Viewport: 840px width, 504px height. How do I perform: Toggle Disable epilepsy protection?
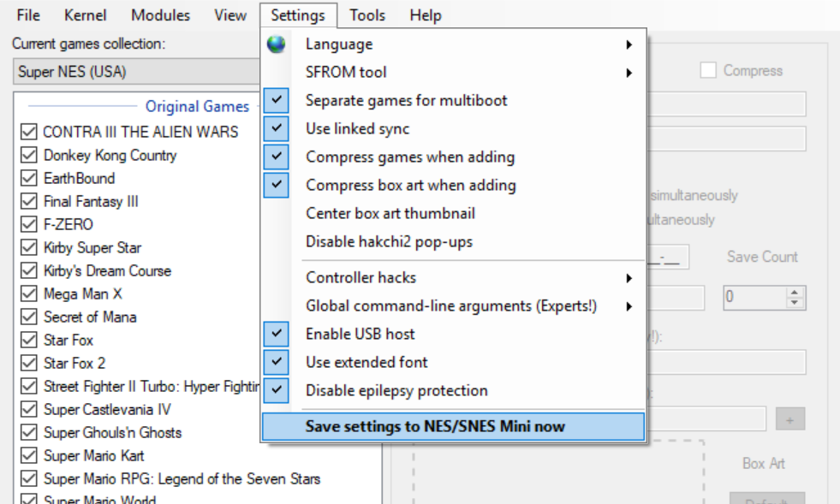[453, 390]
